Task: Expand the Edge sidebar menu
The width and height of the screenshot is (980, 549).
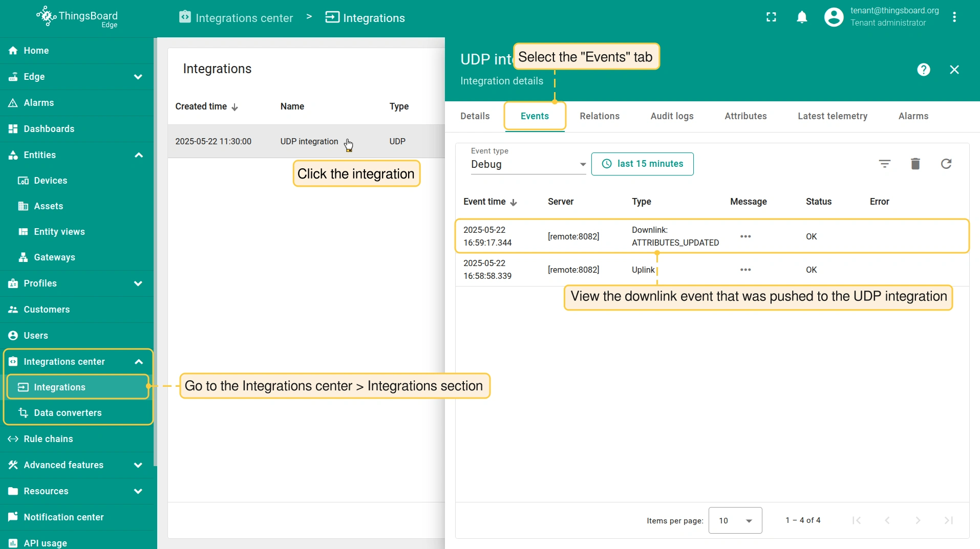Action: [138, 77]
